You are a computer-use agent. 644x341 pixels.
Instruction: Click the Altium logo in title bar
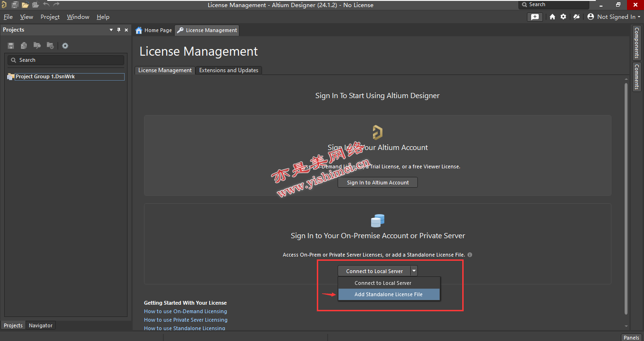pos(3,5)
